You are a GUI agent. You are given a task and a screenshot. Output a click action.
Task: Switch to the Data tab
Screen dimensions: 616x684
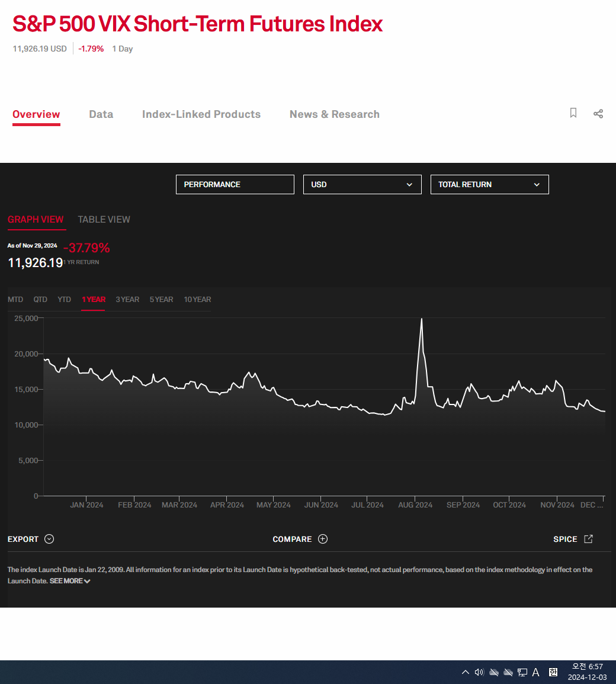click(x=101, y=114)
